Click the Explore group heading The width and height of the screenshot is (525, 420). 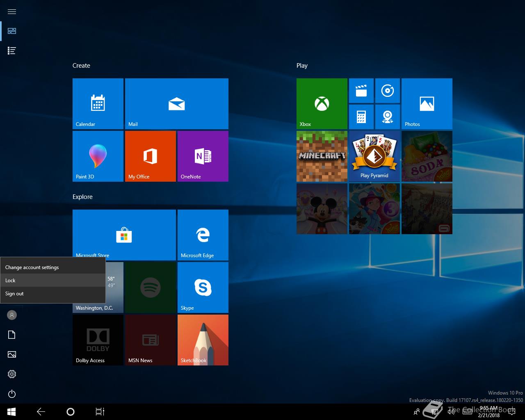(82, 197)
